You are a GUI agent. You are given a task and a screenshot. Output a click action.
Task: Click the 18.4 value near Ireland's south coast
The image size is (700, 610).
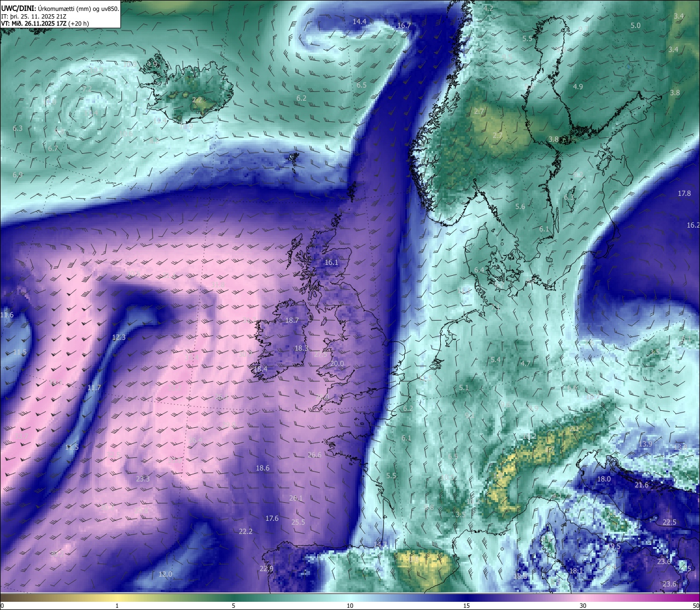[260, 369]
